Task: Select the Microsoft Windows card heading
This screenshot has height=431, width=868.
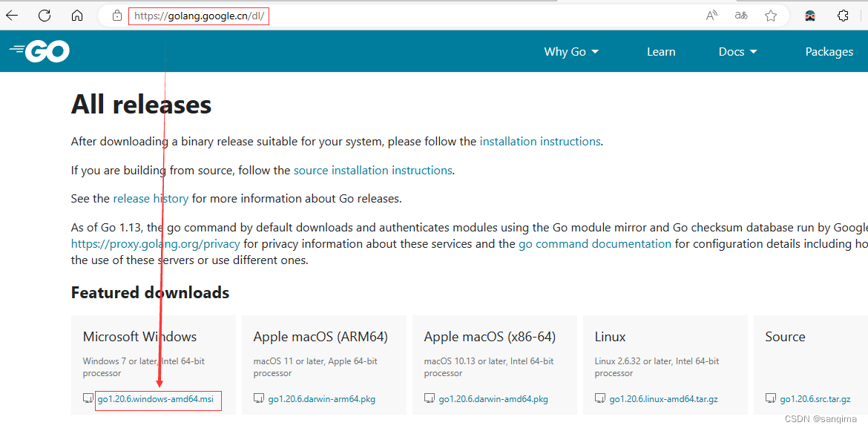Action: click(139, 336)
